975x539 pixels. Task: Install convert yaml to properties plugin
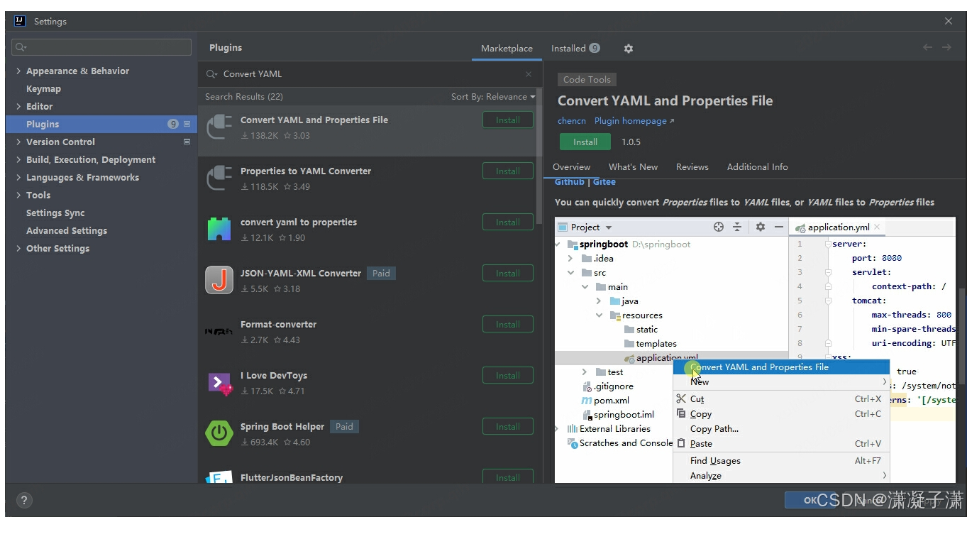507,222
